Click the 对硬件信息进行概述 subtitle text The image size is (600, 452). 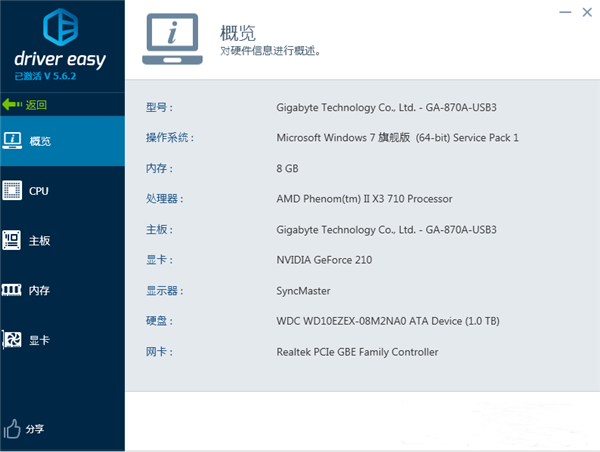coord(270,51)
